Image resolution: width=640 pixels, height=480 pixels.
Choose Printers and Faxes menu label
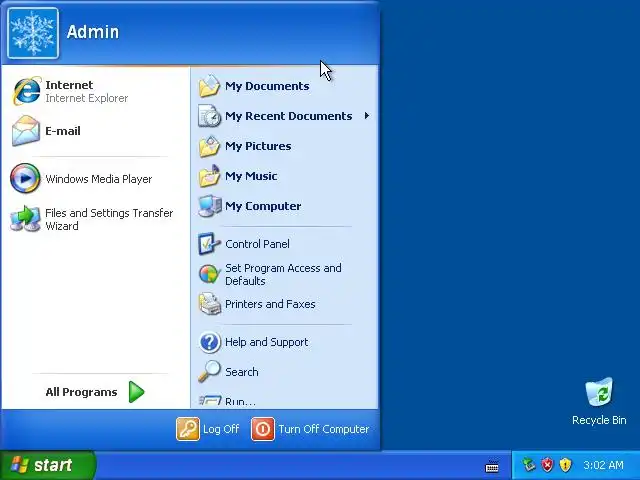click(270, 304)
